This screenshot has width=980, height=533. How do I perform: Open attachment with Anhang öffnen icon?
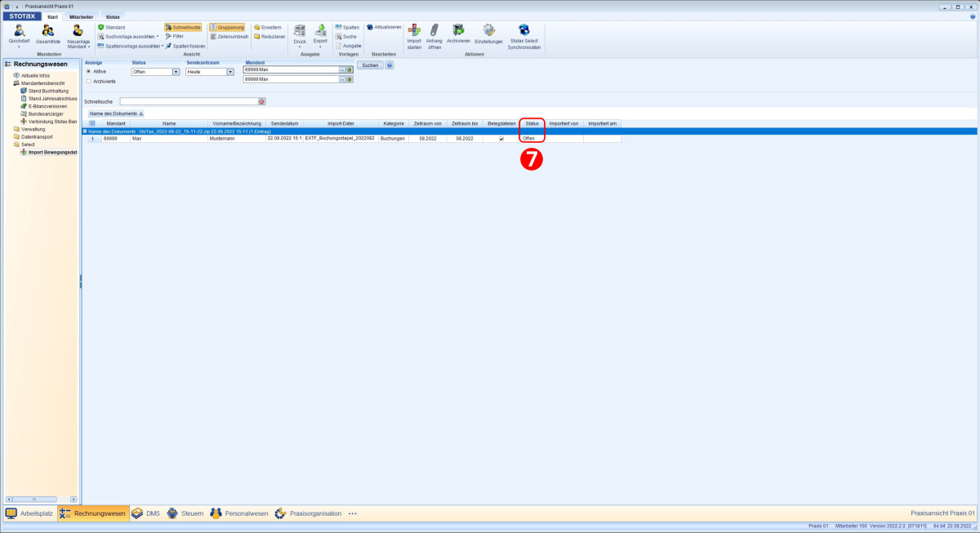coord(434,30)
